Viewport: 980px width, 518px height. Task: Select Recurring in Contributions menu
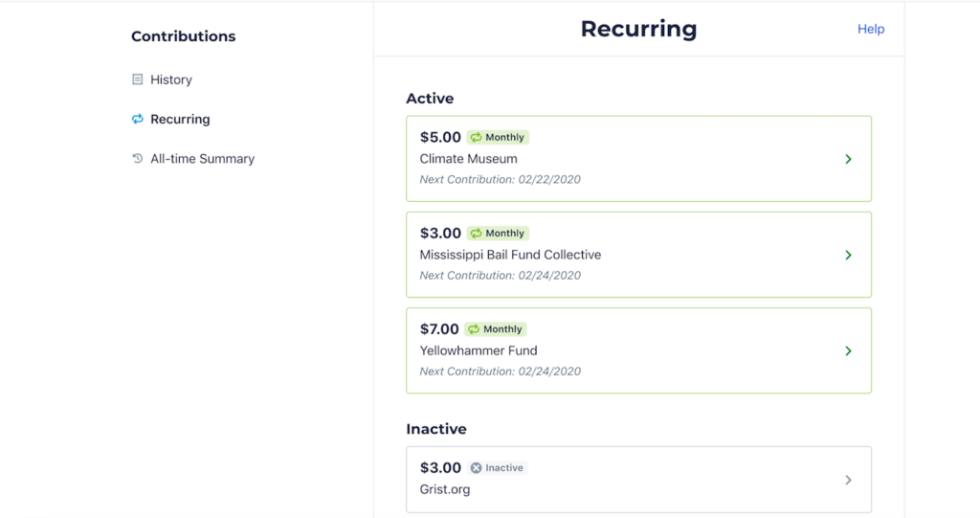(x=180, y=119)
